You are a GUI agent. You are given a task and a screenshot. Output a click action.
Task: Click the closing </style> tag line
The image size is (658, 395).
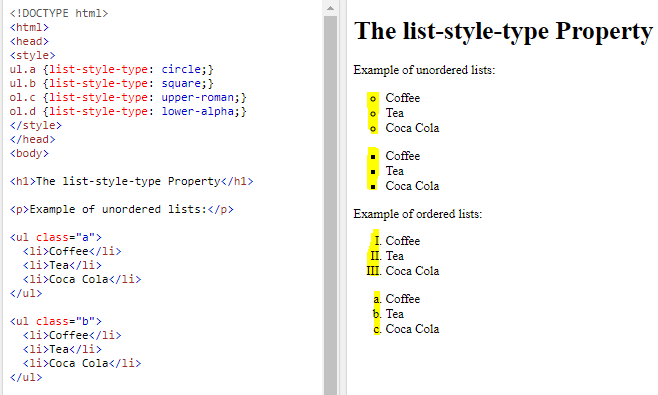pyautogui.click(x=36, y=125)
